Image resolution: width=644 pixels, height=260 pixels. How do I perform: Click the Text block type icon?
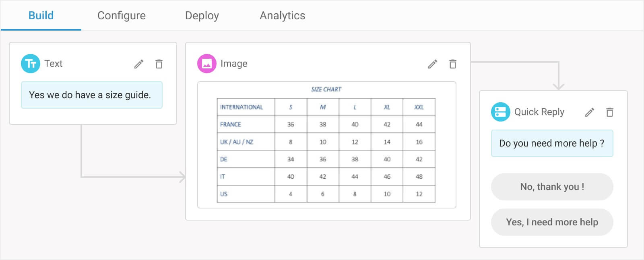31,64
